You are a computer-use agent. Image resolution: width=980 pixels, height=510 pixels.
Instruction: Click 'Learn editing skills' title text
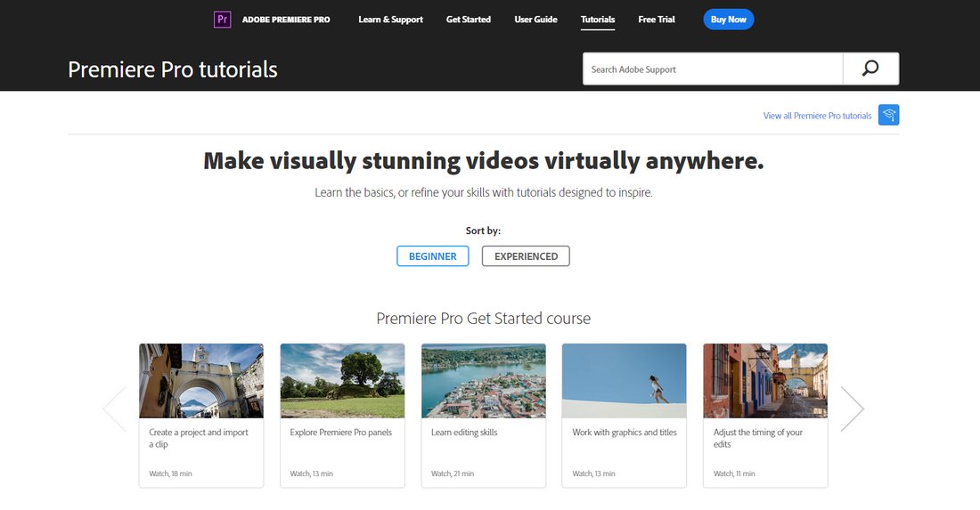click(464, 432)
